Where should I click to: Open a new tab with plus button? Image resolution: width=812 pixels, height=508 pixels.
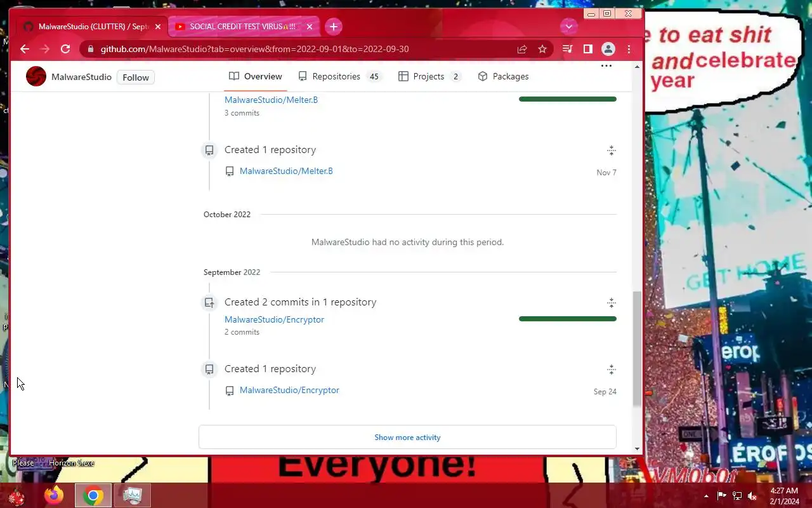point(334,27)
